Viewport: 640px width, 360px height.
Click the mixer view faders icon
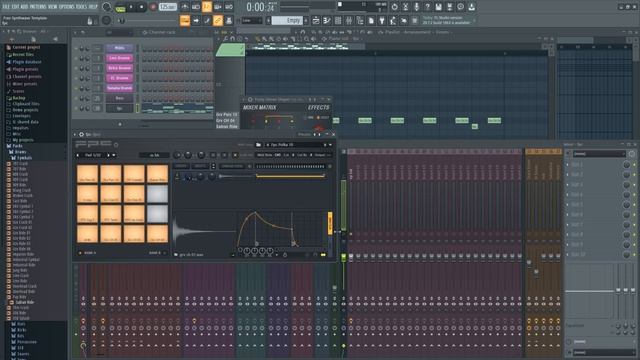pos(349,20)
